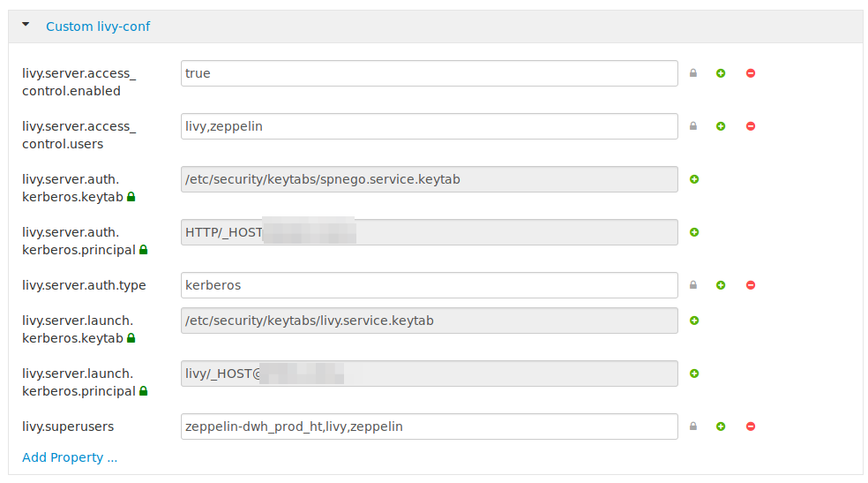Viewport: 868px width, 483px height.
Task: Click green plus beside spnego.service.keytab field
Action: coord(694,179)
